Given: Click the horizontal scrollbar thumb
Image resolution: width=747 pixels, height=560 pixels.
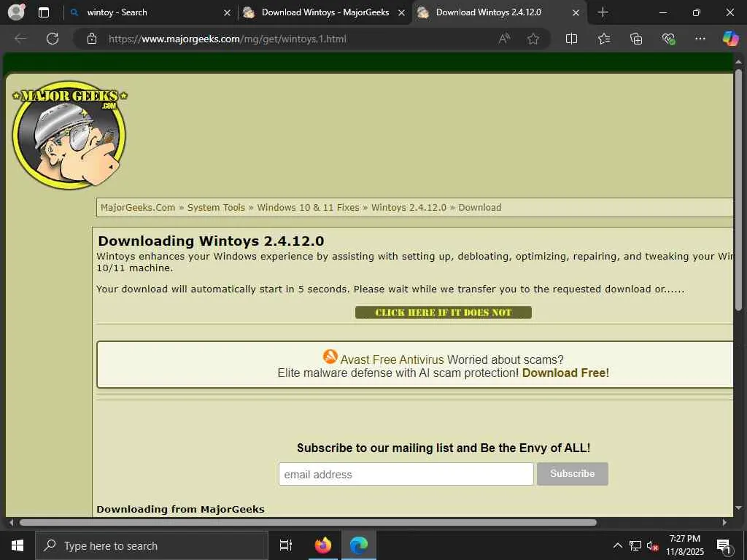Looking at the screenshot, I should (x=308, y=522).
